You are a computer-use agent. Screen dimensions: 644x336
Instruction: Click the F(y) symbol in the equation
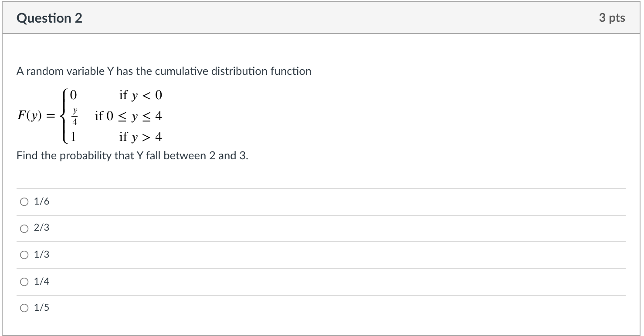click(x=31, y=115)
